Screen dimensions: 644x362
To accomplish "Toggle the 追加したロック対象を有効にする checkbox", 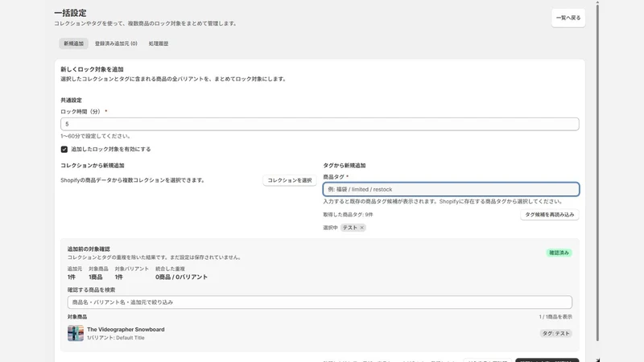I will [64, 150].
